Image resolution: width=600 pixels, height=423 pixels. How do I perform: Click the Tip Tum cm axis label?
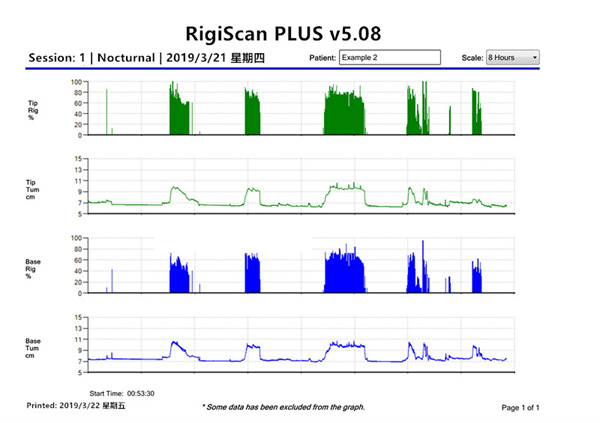point(34,187)
